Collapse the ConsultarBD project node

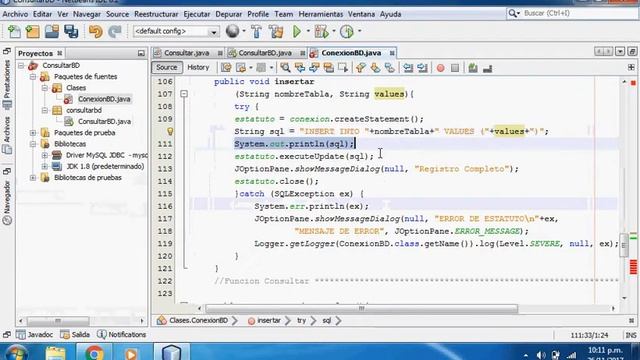pyautogui.click(x=21, y=65)
